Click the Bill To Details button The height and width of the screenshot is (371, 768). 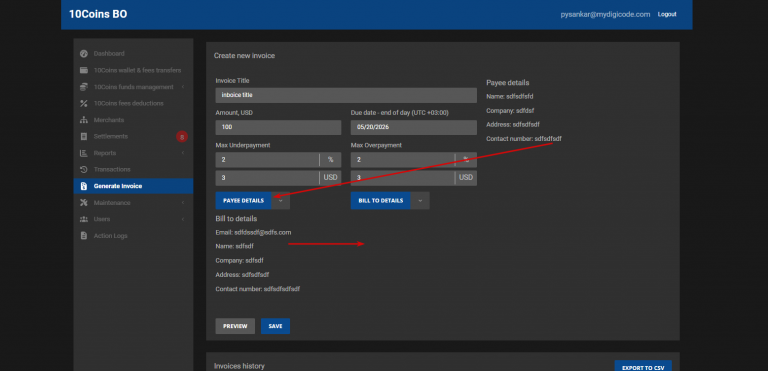click(x=381, y=200)
